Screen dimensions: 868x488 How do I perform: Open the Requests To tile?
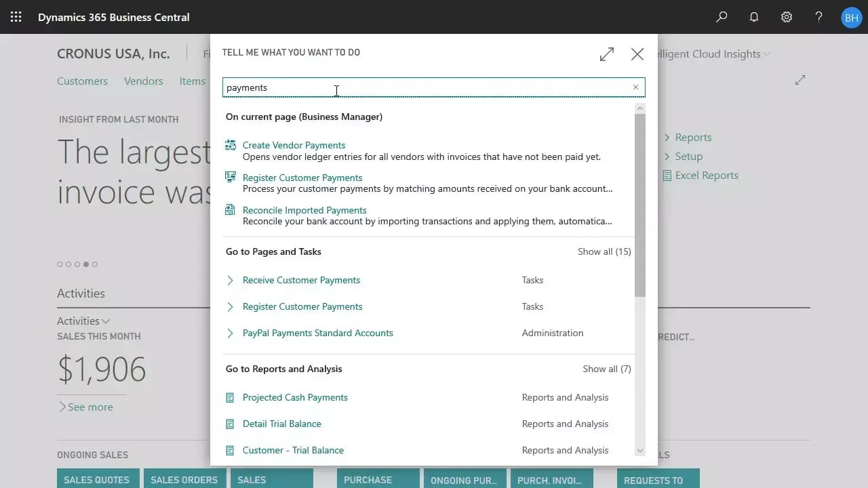[658, 479]
